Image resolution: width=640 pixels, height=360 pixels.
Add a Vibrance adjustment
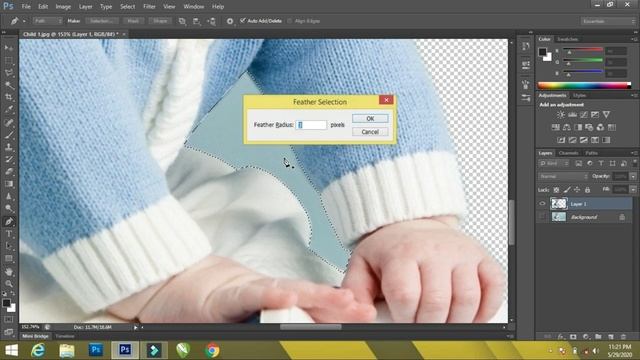pos(607,115)
